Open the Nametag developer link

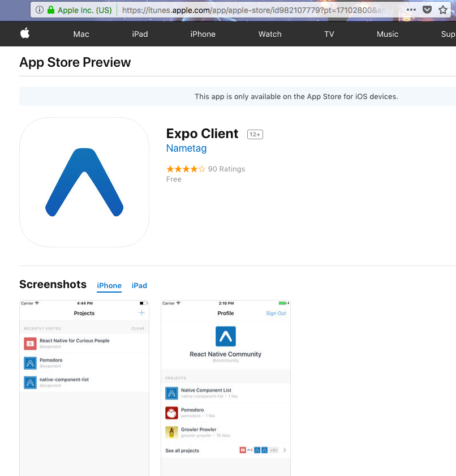click(186, 148)
